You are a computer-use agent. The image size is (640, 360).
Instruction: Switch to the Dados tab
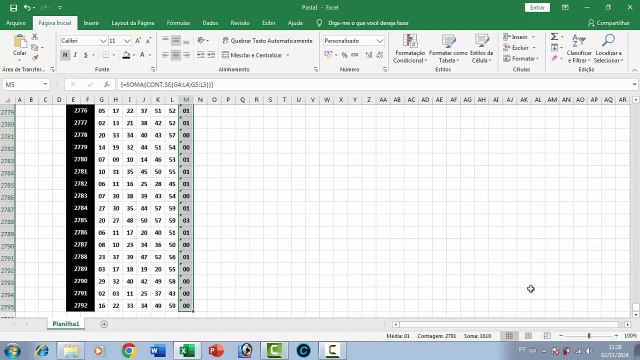tap(210, 23)
